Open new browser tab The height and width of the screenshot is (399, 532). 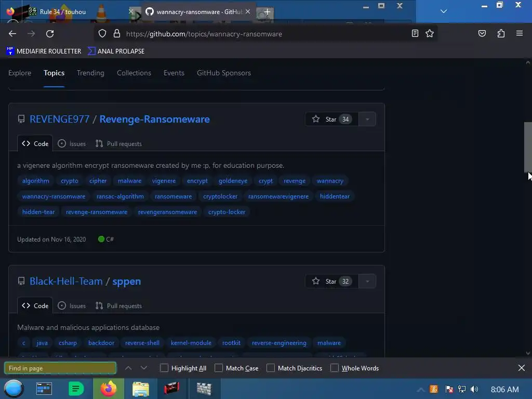(267, 12)
